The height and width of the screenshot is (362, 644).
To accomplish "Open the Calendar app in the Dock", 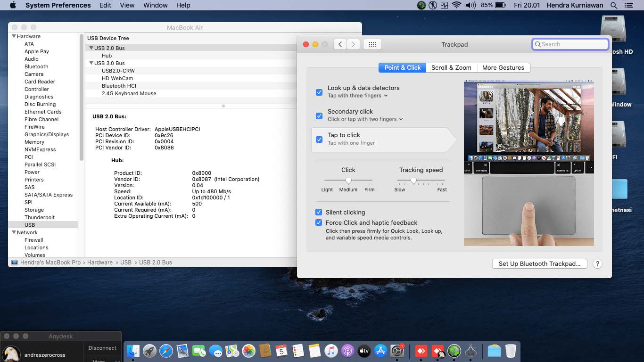I will click(x=282, y=351).
